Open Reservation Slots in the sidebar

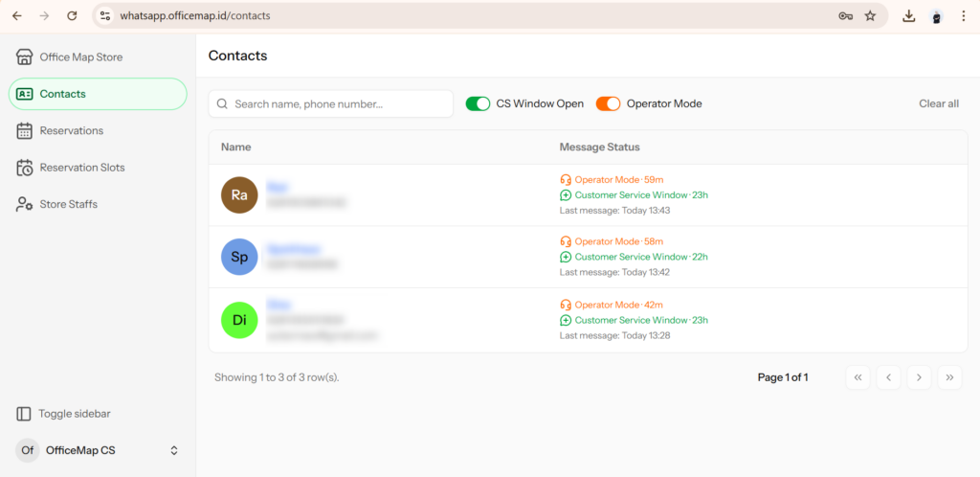pos(98,168)
